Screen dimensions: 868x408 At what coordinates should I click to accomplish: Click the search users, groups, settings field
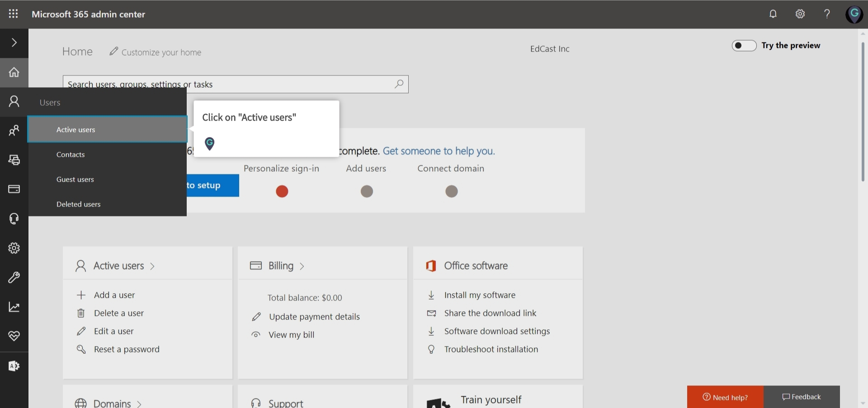point(226,84)
